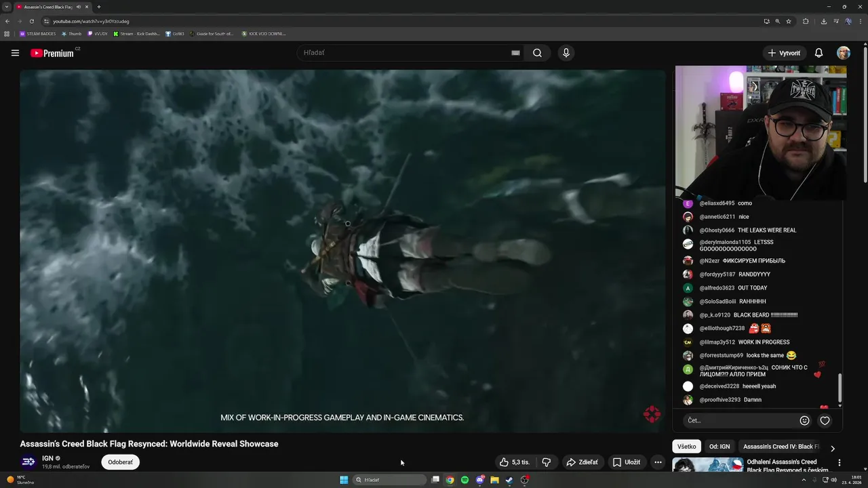868x488 pixels.
Task: Click the address bar URL
Action: point(91,21)
